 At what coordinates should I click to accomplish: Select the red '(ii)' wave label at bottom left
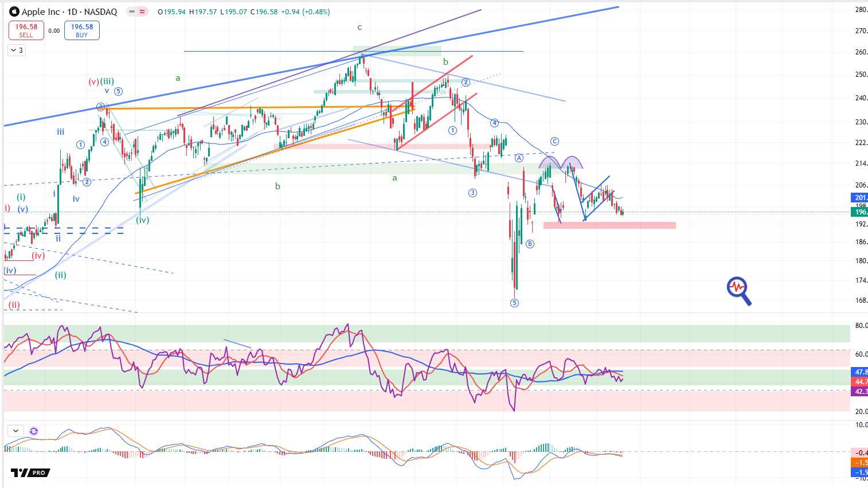[x=14, y=305]
